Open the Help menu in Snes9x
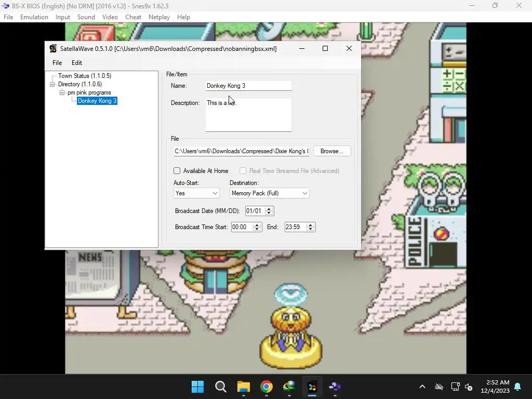Viewport: 532px width, 399px height. (183, 17)
